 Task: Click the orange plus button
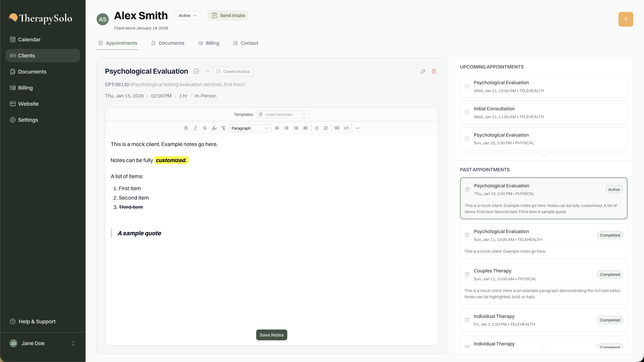click(626, 19)
